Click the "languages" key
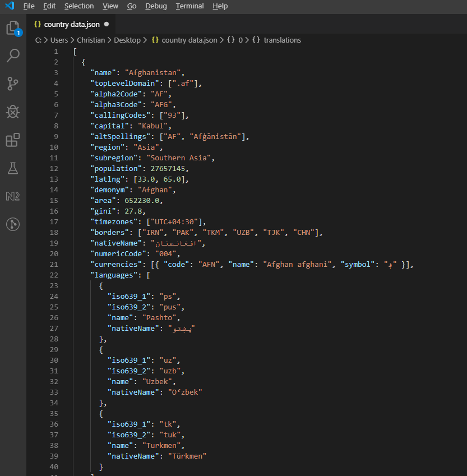The width and height of the screenshot is (467, 476). [x=114, y=275]
